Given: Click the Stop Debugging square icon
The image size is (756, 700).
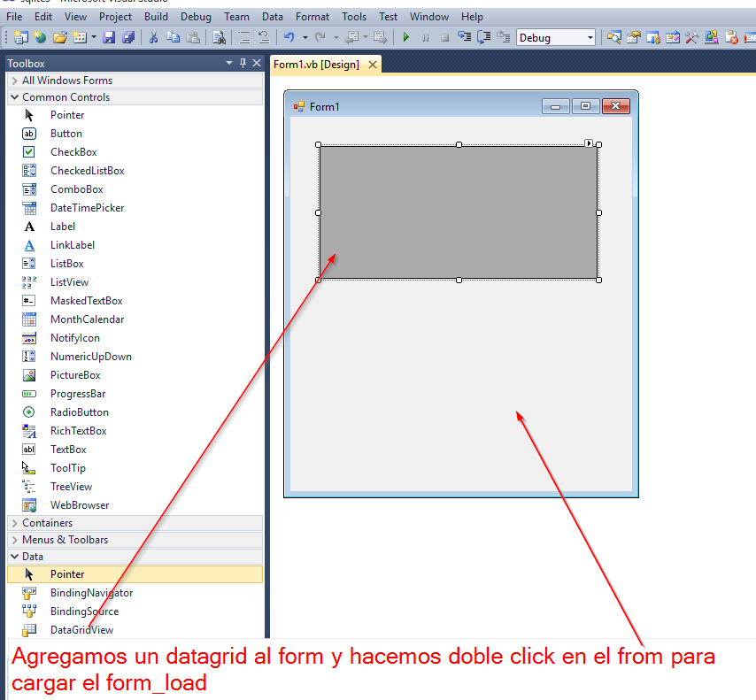Looking at the screenshot, I should click(444, 37).
